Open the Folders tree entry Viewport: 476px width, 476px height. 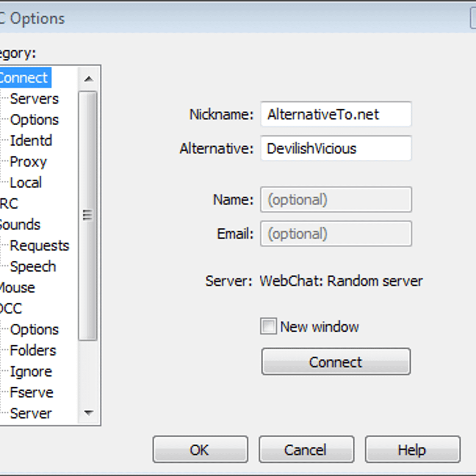click(33, 350)
